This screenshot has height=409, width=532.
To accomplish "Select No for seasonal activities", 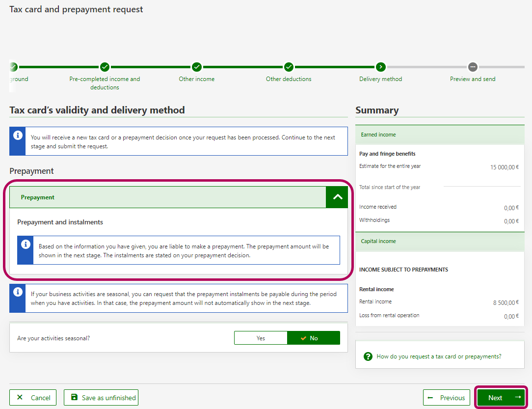I will (x=314, y=338).
